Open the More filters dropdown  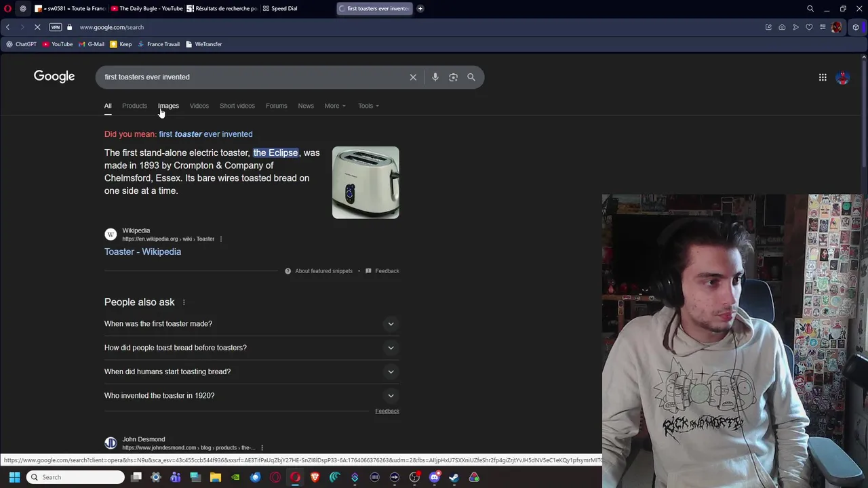pyautogui.click(x=335, y=106)
